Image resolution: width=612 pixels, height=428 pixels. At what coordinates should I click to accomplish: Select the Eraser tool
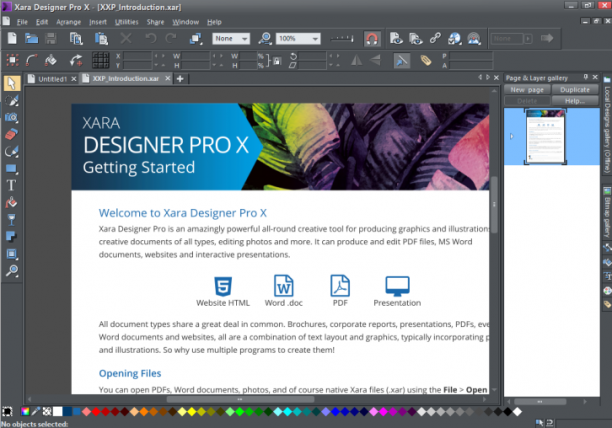11,135
